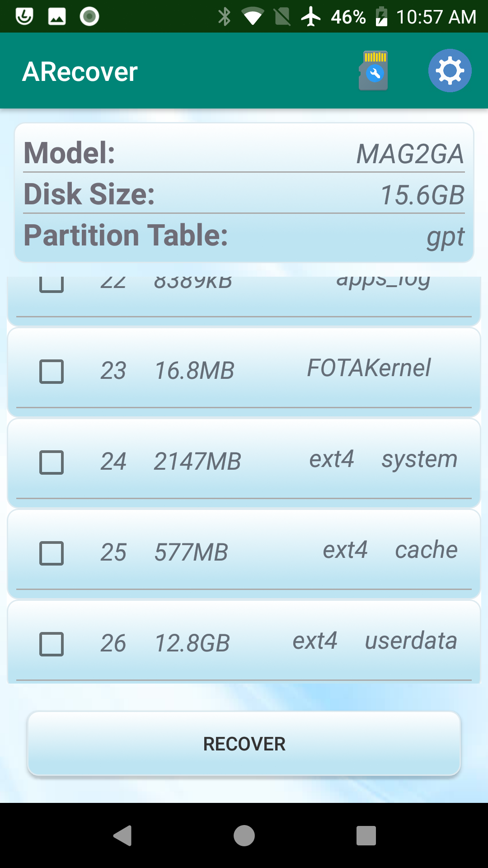The width and height of the screenshot is (488, 868).
Task: Tap the airplane mode icon in status bar
Action: click(x=311, y=17)
